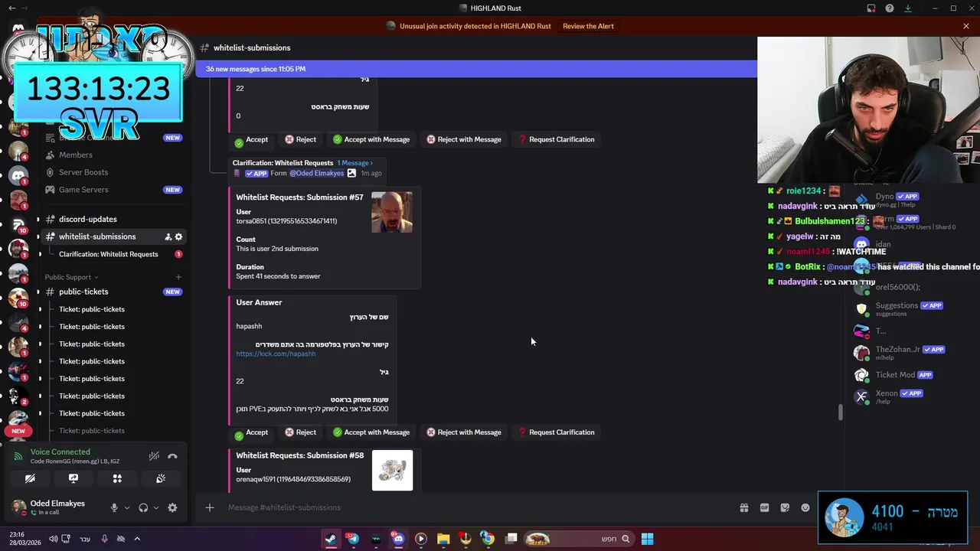
Task: Toggle noise suppression in Voice Connected panel
Action: pos(154,456)
